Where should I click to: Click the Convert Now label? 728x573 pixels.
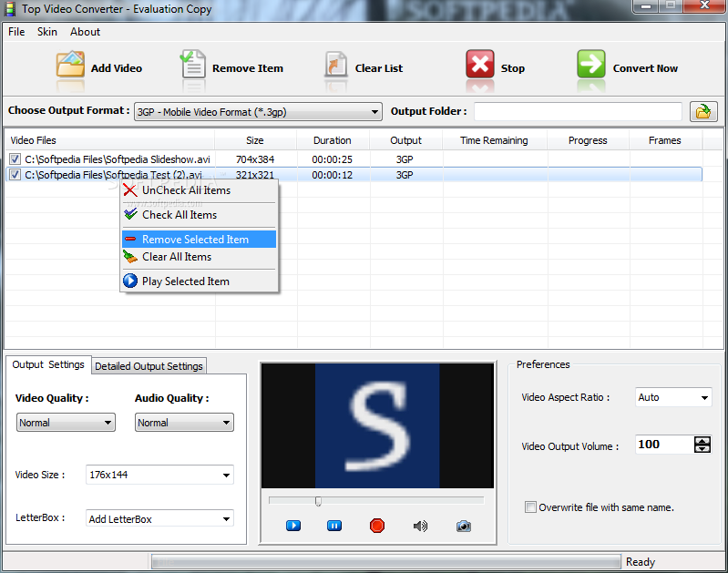(645, 68)
